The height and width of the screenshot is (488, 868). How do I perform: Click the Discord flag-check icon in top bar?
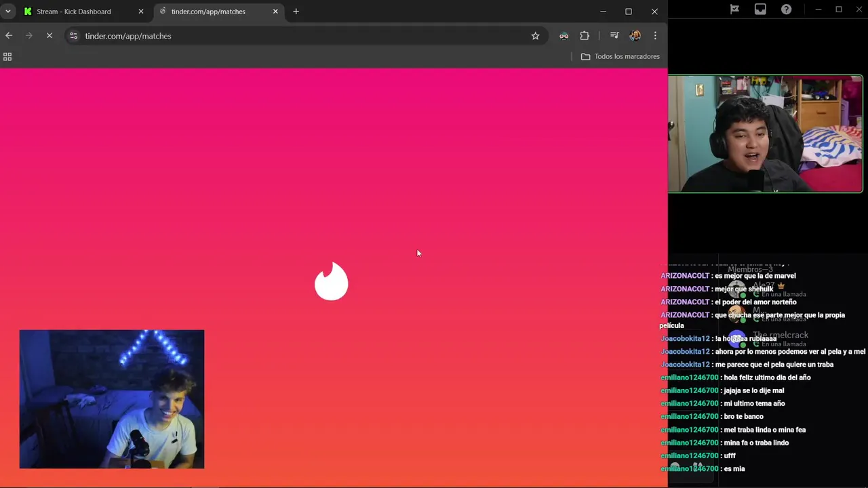pos(734,9)
